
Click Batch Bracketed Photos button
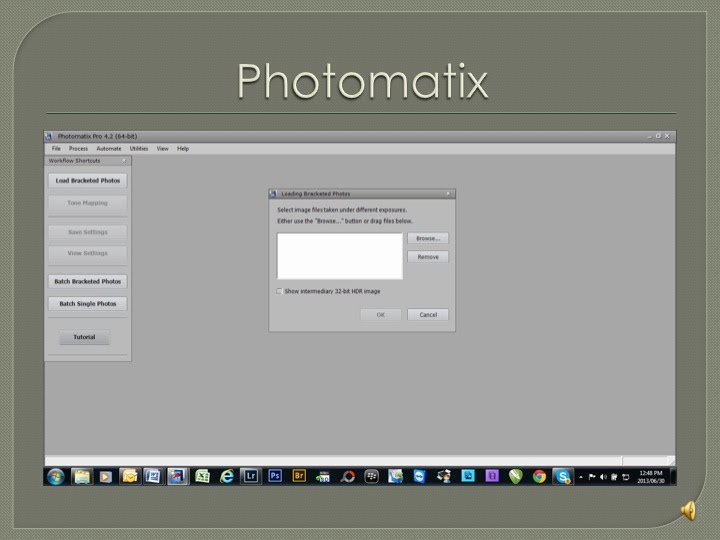click(88, 281)
